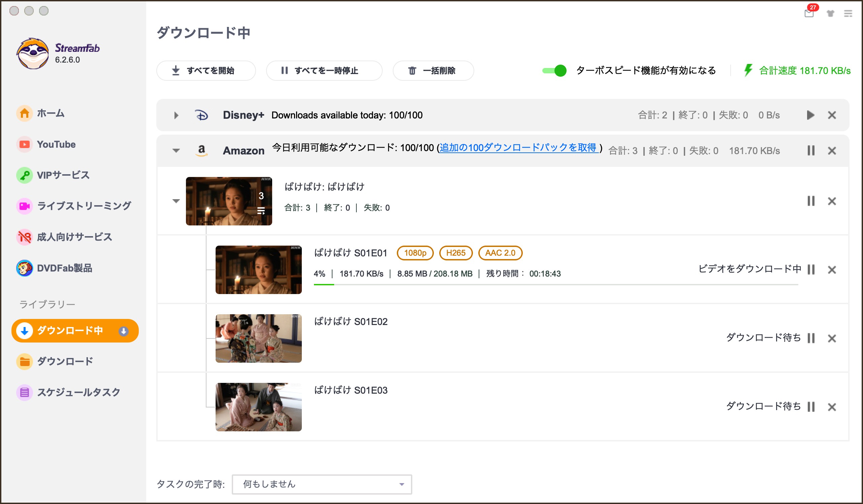Click the StreamFab sloth logo
The width and height of the screenshot is (863, 504).
point(33,53)
